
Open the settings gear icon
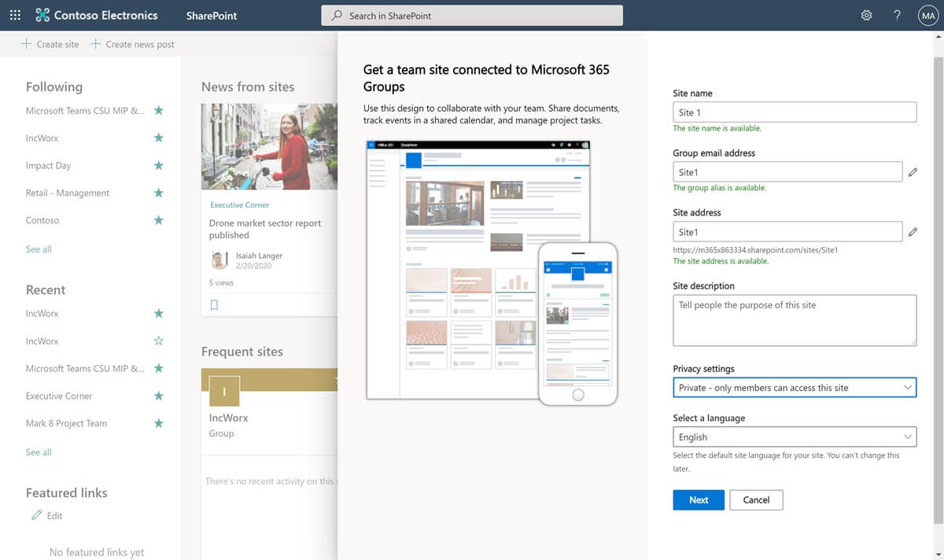(x=866, y=15)
